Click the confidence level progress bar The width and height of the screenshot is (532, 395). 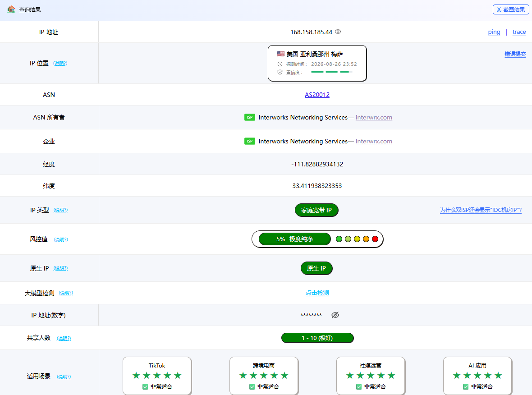332,72
